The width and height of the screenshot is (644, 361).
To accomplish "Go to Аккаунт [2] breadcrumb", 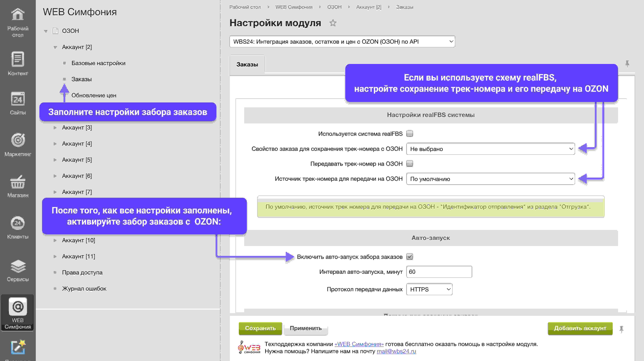I will [x=369, y=7].
